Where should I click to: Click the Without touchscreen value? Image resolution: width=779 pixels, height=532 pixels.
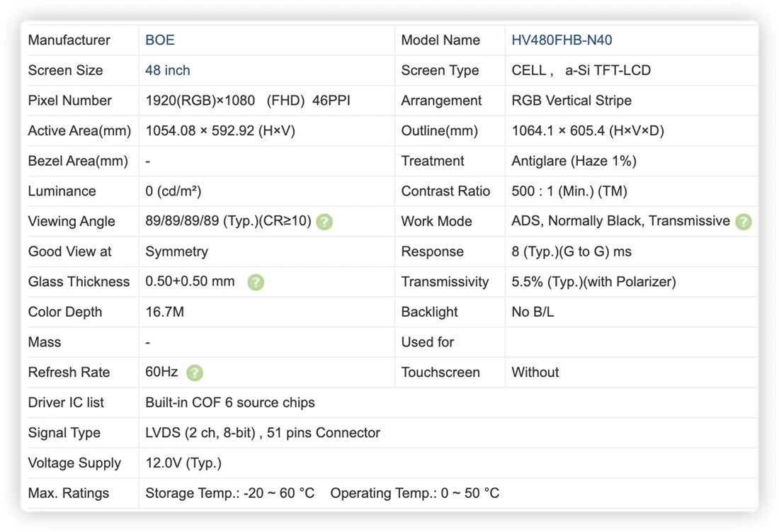[x=535, y=373]
